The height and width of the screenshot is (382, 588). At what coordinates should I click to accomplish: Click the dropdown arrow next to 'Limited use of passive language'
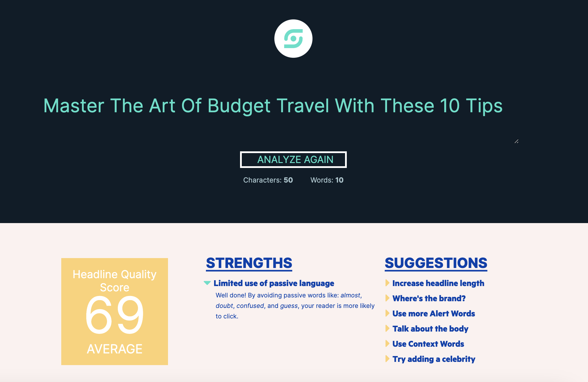[x=208, y=283]
